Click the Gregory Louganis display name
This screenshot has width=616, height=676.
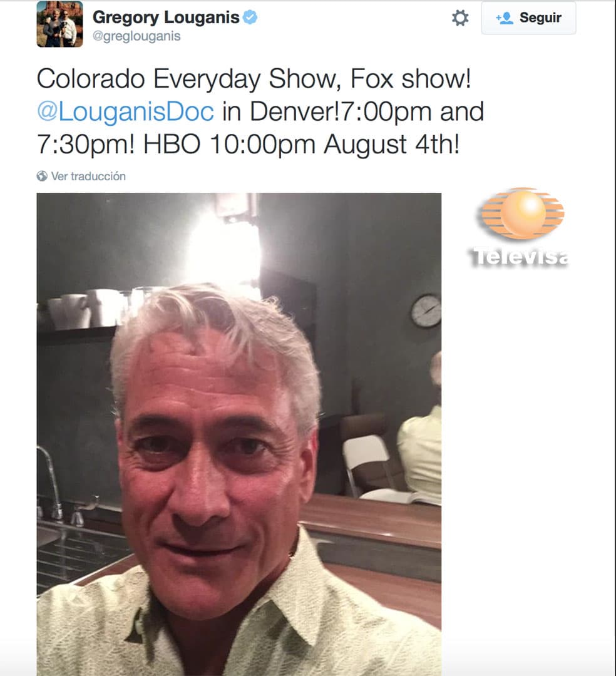pyautogui.click(x=166, y=18)
